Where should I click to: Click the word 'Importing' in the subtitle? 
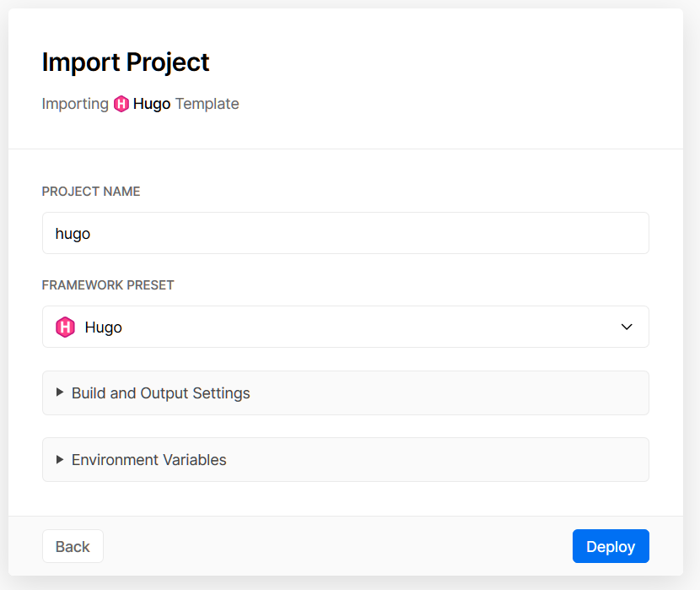(75, 105)
